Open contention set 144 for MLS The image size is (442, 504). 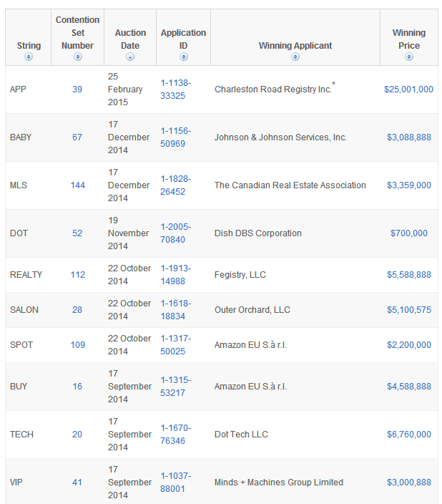(77, 185)
